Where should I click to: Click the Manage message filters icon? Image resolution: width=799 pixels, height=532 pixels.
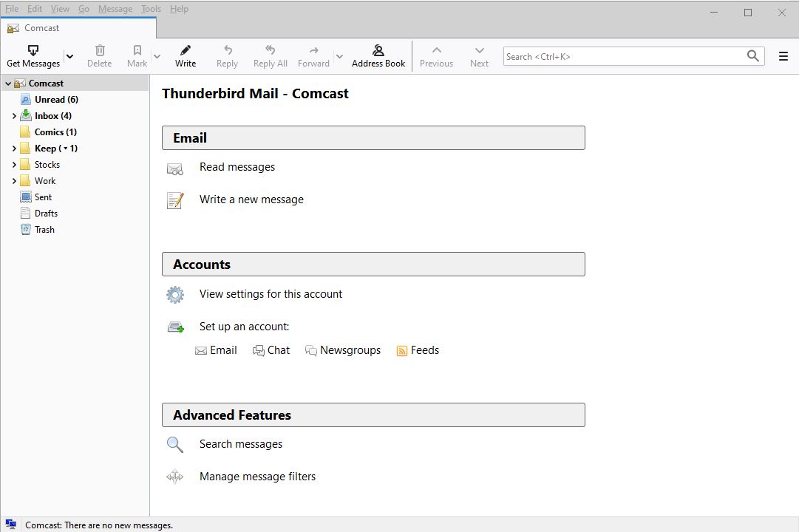[174, 477]
